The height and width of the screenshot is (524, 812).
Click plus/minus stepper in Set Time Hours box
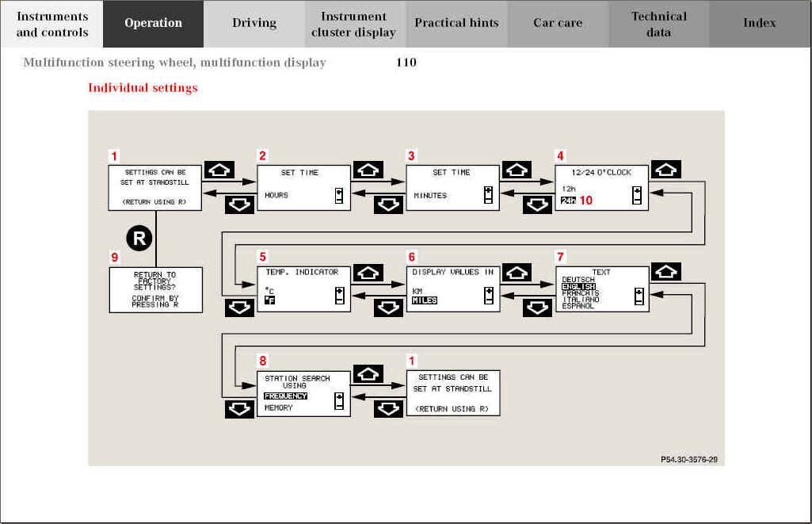coord(339,196)
